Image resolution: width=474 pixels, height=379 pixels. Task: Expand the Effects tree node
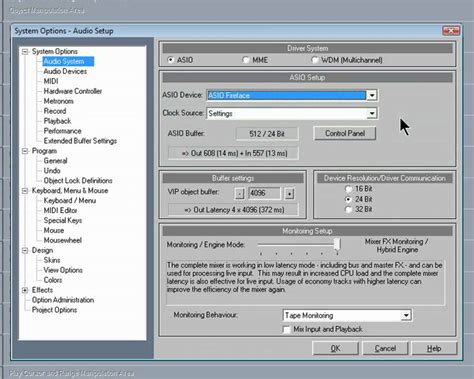pos(25,290)
